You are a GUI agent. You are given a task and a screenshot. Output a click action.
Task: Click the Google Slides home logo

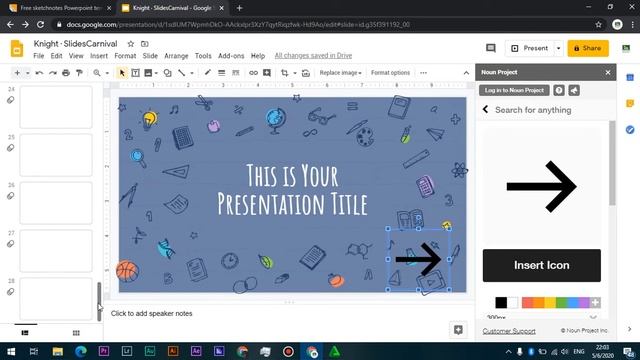click(17, 49)
